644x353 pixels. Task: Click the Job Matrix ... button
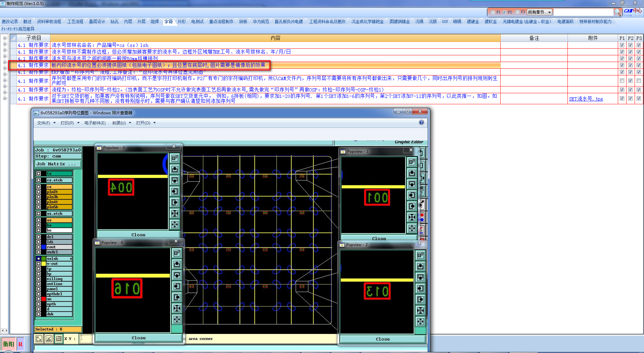point(58,164)
